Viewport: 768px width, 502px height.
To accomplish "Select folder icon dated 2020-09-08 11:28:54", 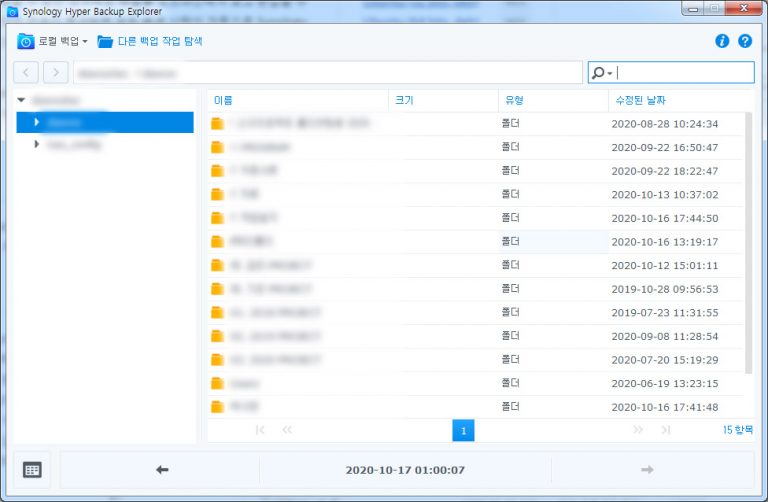I will [217, 336].
